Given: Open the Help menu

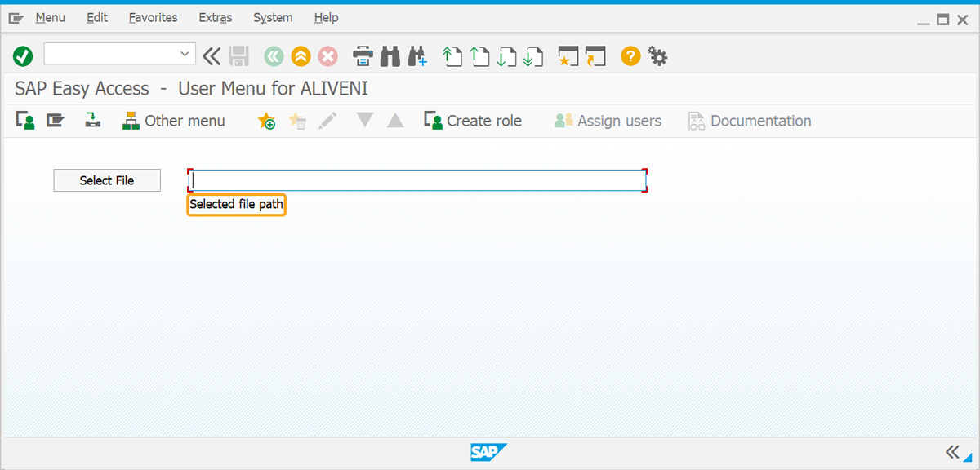Looking at the screenshot, I should [x=326, y=17].
